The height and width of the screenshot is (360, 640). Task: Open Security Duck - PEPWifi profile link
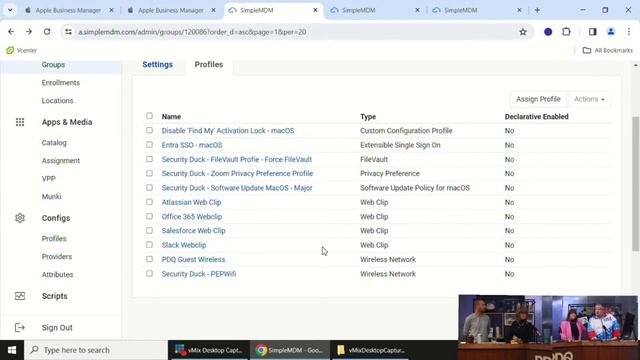(199, 273)
